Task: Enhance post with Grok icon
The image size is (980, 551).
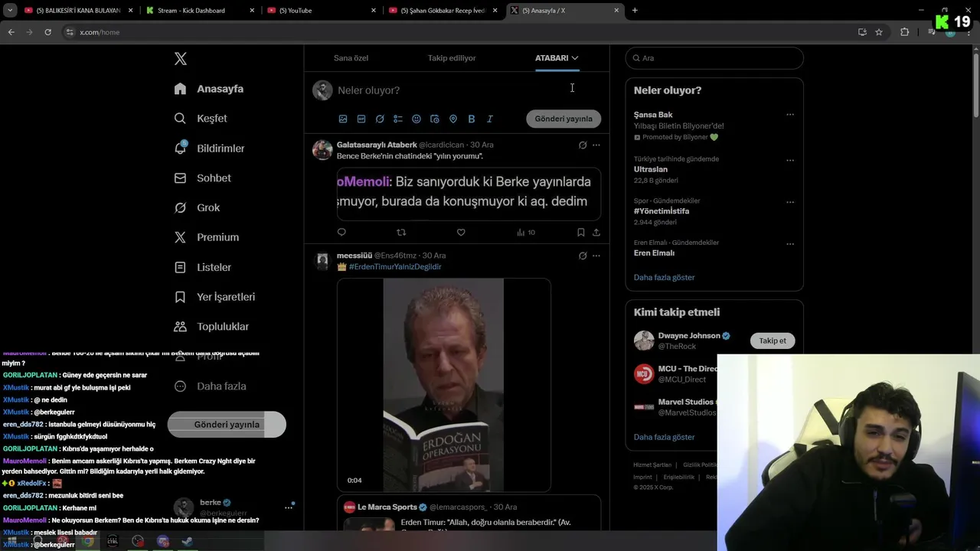Action: pos(380,119)
